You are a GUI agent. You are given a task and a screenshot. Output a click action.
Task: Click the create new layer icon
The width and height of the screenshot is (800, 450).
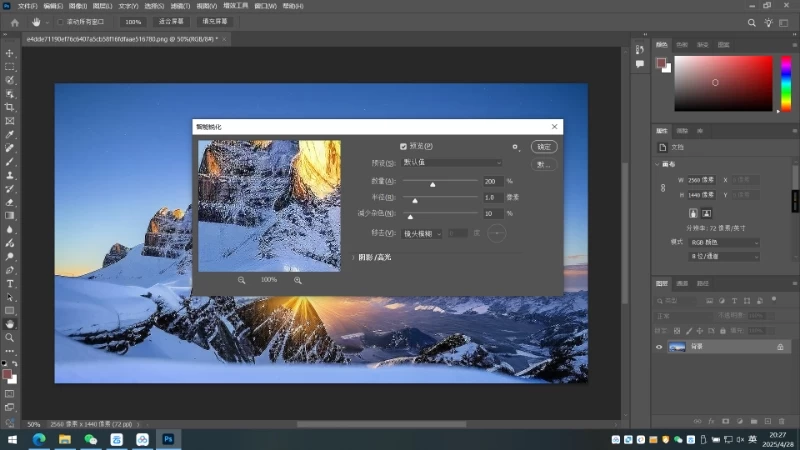pyautogui.click(x=768, y=421)
